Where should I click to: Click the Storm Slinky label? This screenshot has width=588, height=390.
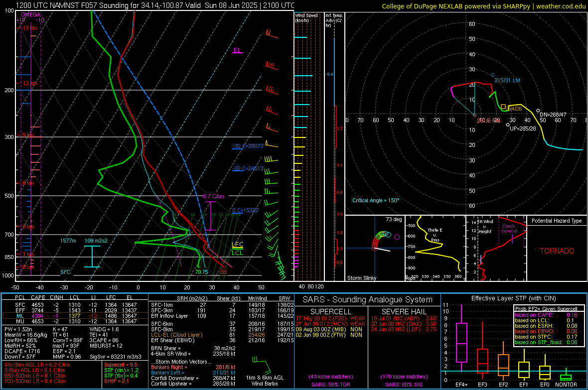pos(361,278)
